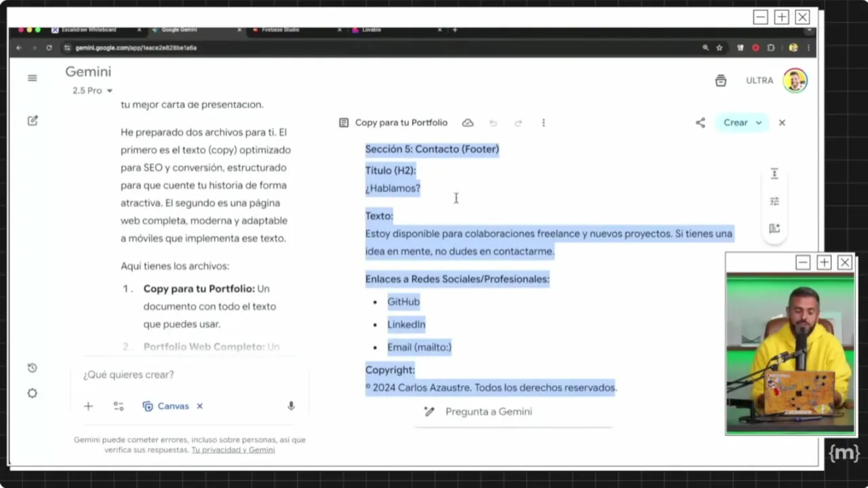This screenshot has height=488, width=868.
Task: Activate microphone voice input
Action: 291,406
